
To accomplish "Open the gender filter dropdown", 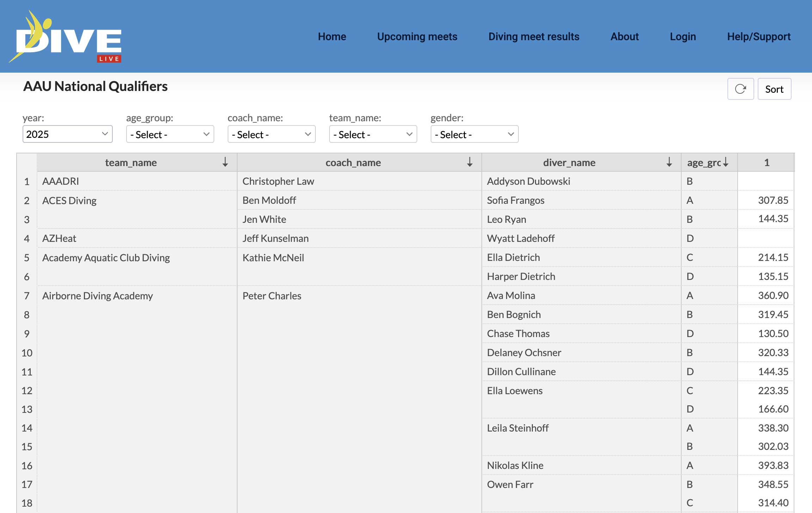I will click(474, 134).
